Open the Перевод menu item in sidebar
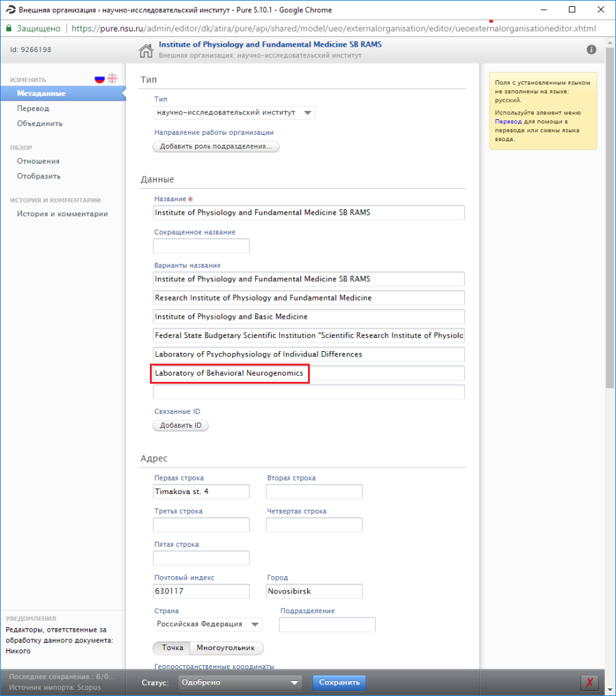Viewport: 616px width, 696px height. [x=33, y=108]
